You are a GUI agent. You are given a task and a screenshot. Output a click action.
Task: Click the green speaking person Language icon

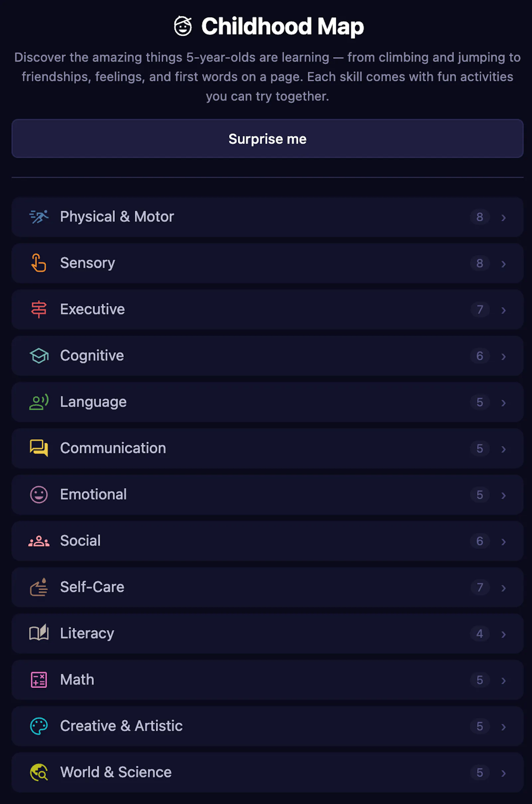tap(39, 402)
